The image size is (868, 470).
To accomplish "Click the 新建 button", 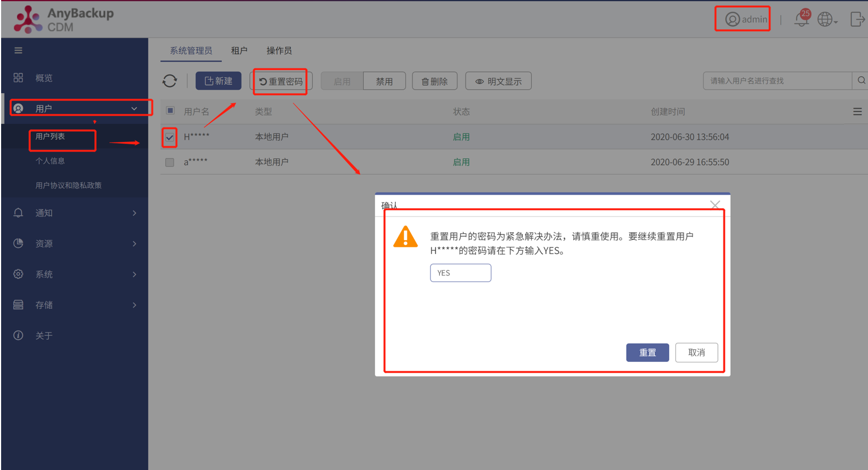I will (x=218, y=80).
